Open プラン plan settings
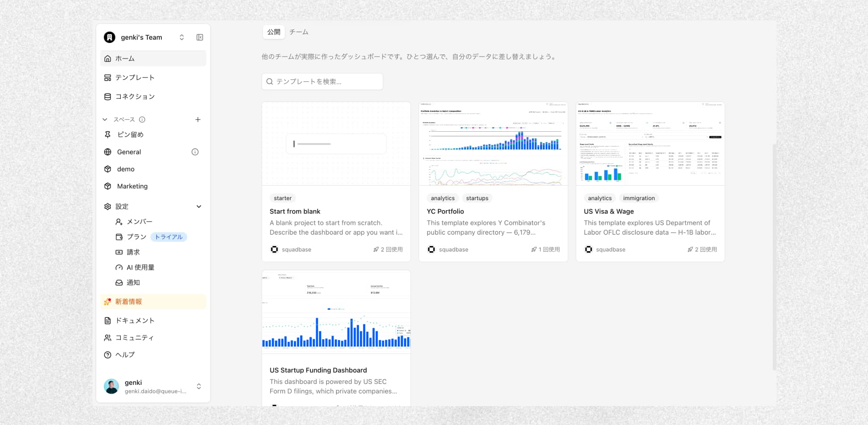The width and height of the screenshot is (868, 425). click(x=136, y=237)
